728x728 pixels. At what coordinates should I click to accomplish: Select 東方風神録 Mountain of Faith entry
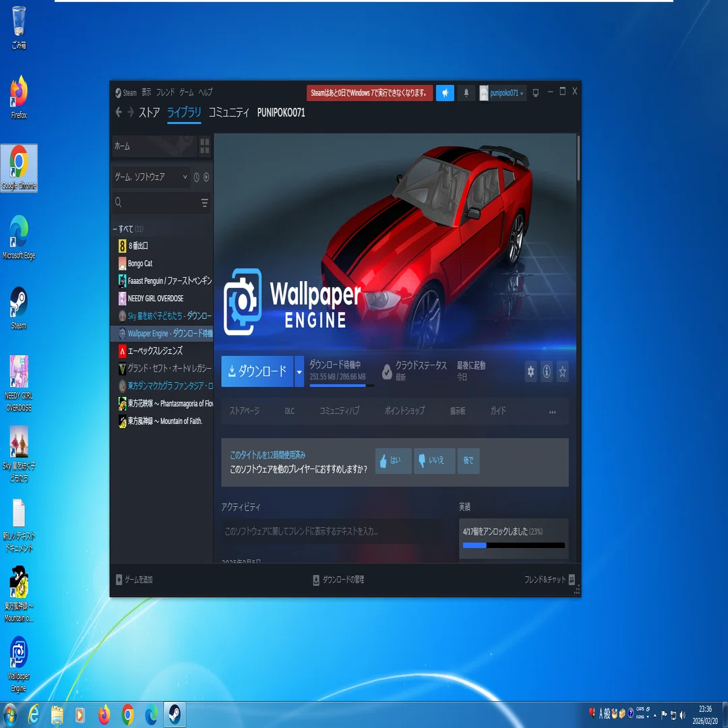[x=162, y=421]
